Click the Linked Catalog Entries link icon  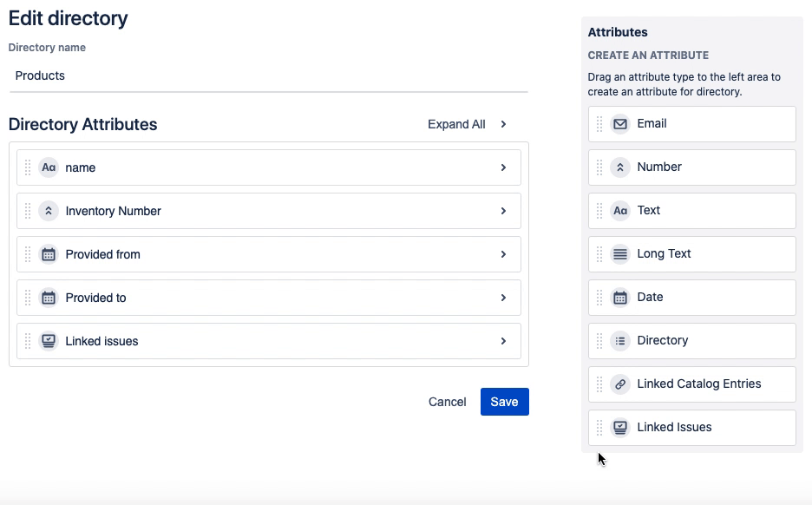point(619,384)
